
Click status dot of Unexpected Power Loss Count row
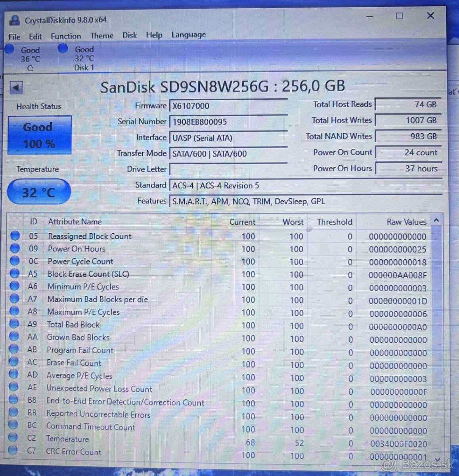pyautogui.click(x=13, y=387)
